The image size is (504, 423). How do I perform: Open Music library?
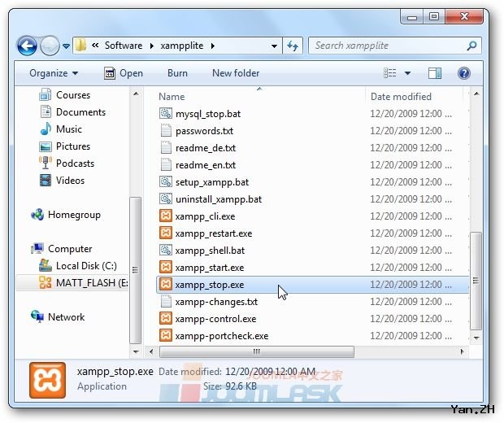62,129
